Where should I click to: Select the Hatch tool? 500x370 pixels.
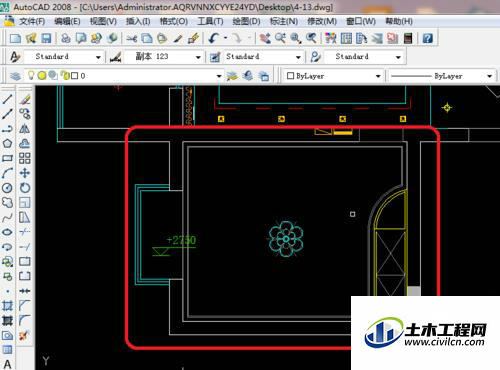(x=7, y=306)
